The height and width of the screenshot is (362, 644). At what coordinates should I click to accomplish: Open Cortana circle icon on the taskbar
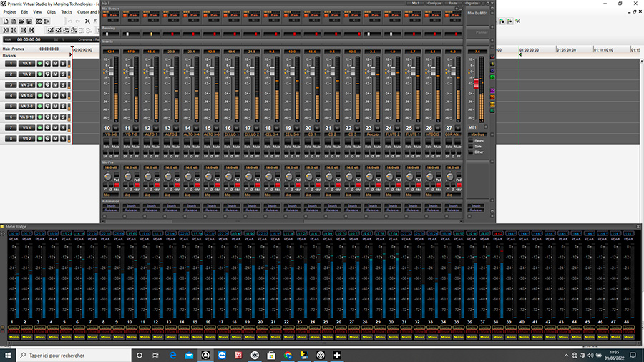pyautogui.click(x=140, y=356)
